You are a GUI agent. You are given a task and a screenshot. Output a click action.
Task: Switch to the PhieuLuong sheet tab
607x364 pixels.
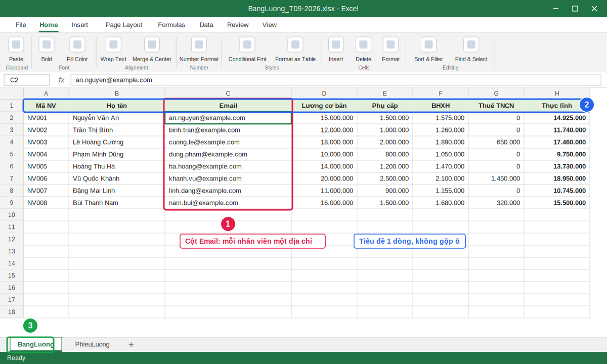coord(93,344)
